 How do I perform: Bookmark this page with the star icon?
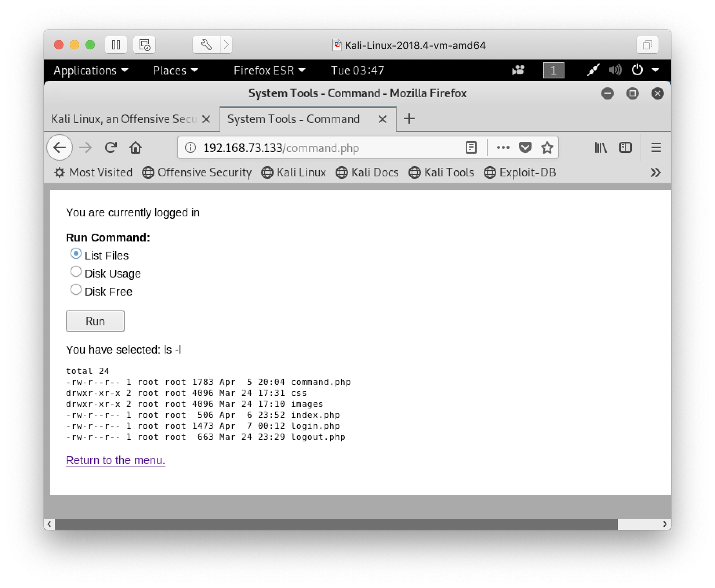pos(547,148)
